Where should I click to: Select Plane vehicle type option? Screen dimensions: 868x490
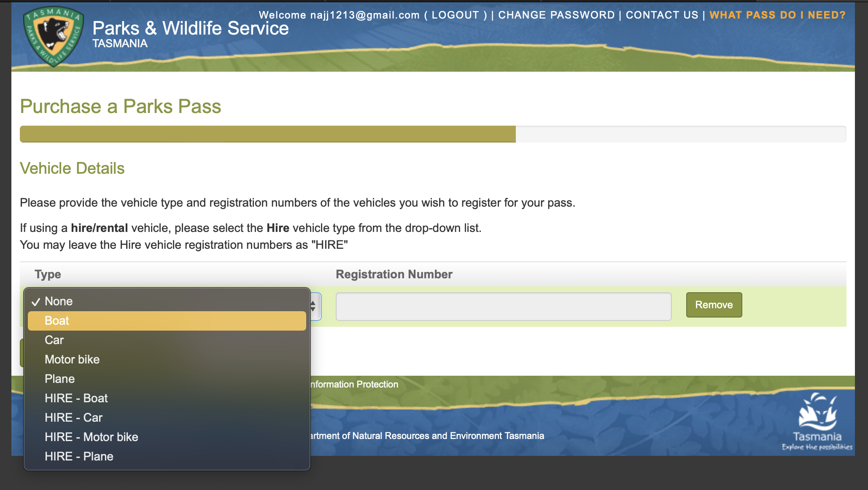(59, 379)
